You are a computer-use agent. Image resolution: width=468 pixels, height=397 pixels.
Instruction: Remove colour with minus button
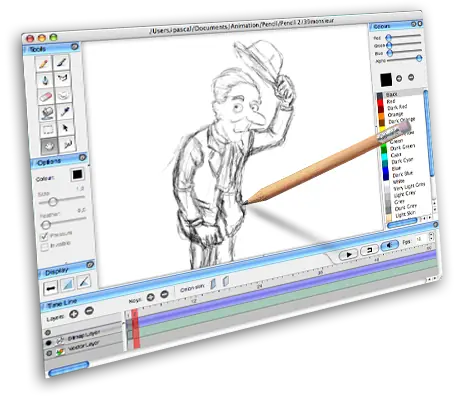tap(411, 77)
